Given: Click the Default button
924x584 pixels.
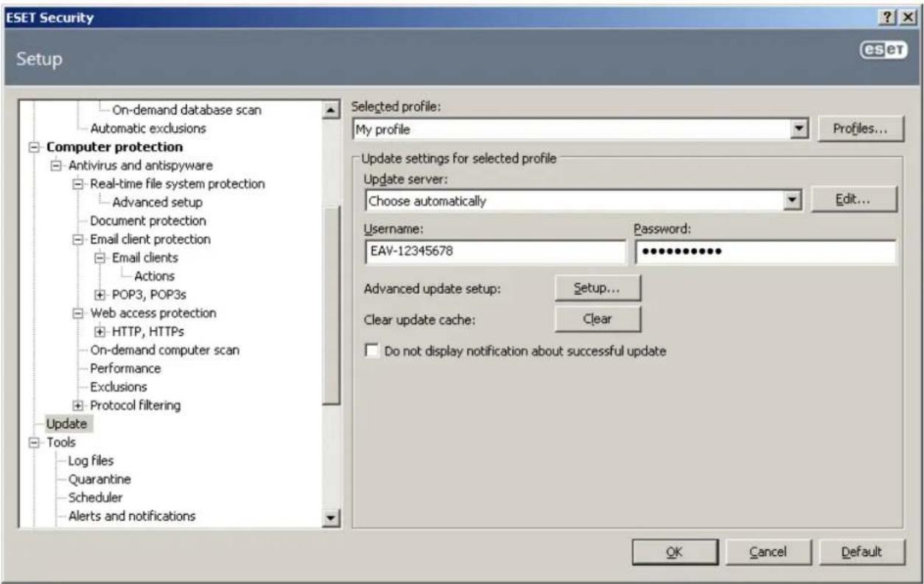Looking at the screenshot, I should click(x=861, y=552).
